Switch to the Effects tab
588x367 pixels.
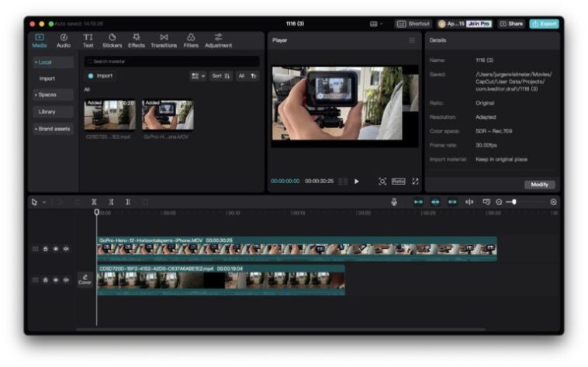coord(136,40)
